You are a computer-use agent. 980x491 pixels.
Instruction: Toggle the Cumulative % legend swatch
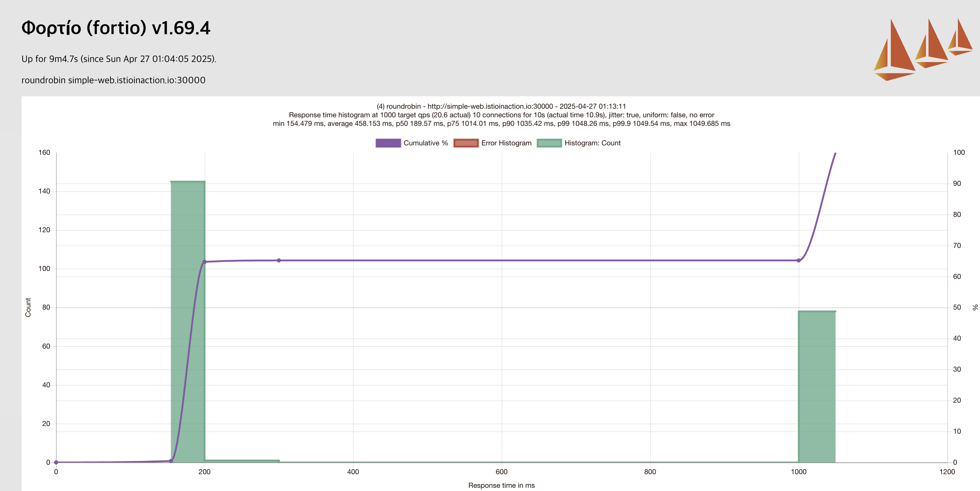[388, 143]
